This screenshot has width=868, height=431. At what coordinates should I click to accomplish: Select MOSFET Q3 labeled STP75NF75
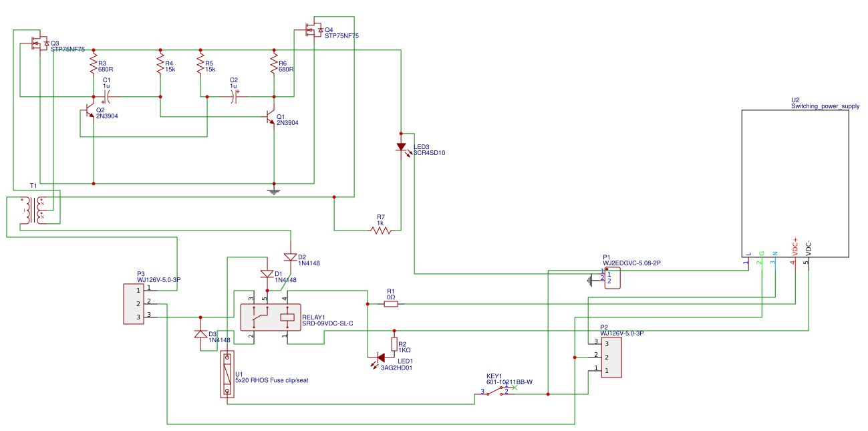coord(38,41)
